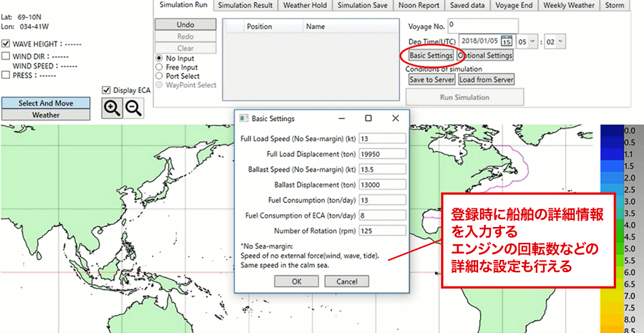This screenshot has height=333, width=644.
Task: Open the Weather Hold tab
Action: 305,5
